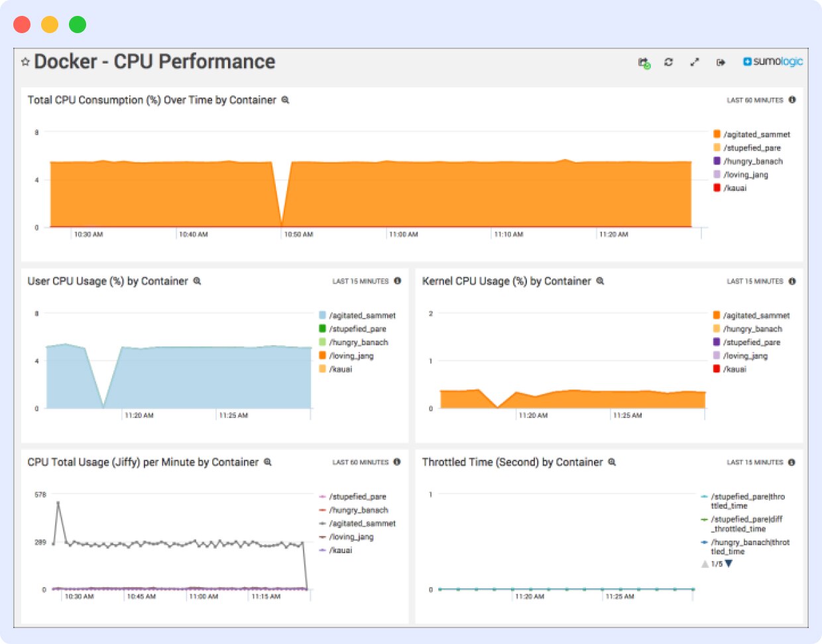The image size is (822, 644).
Task: Select /hungry_banach legend entry in Jiffy panel
Action: pos(359,510)
